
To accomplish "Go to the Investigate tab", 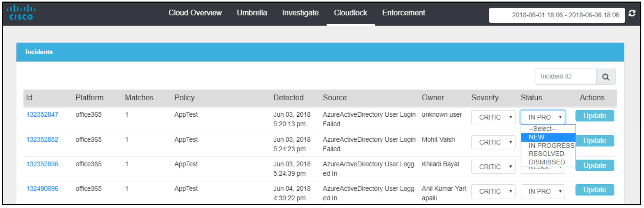I will coord(300,13).
